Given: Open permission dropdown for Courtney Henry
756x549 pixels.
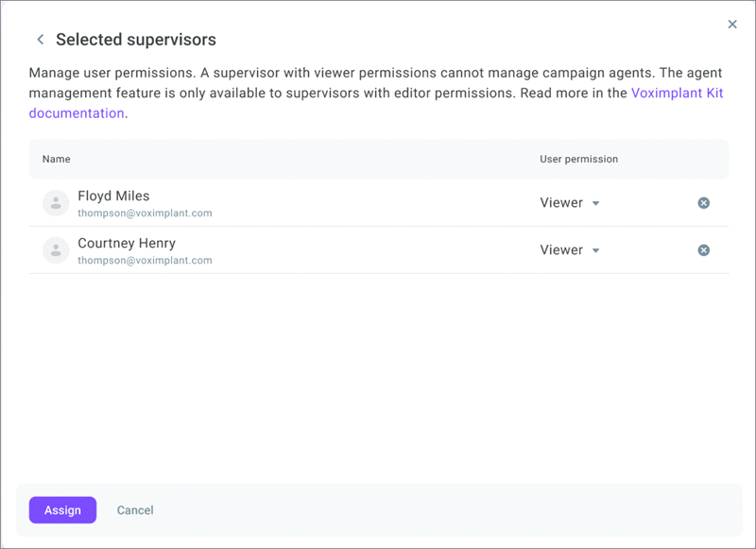Looking at the screenshot, I should [570, 250].
